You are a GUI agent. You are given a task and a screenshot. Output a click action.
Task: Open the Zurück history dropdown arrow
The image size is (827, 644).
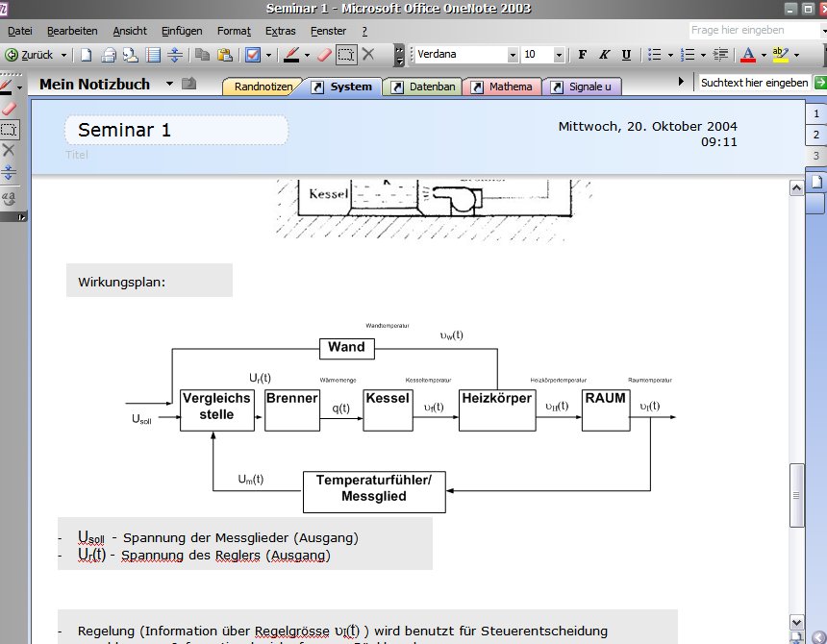[63, 55]
